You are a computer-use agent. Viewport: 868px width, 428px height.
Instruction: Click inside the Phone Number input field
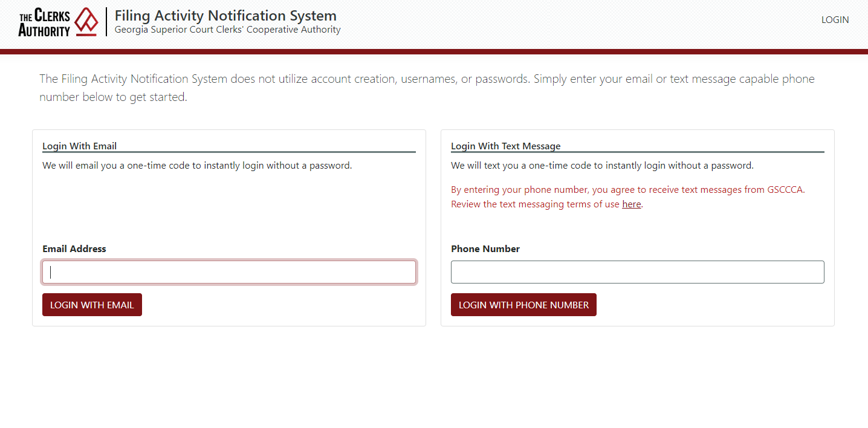(x=637, y=272)
